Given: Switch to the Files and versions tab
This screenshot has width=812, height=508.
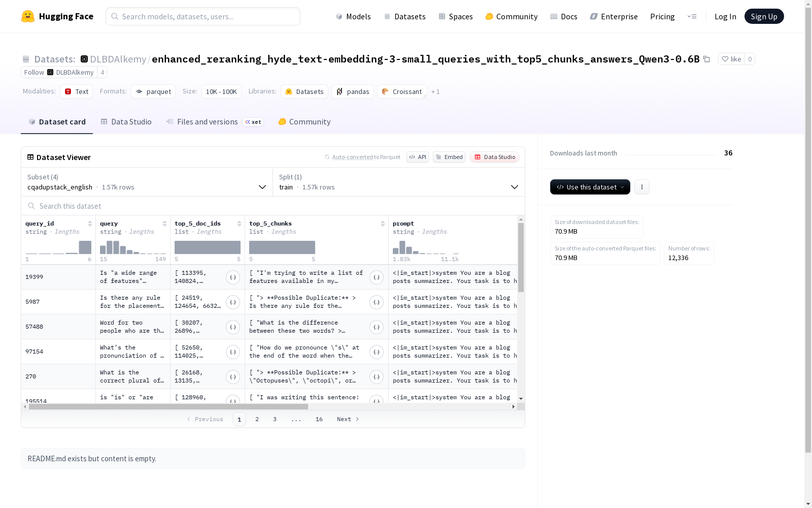Looking at the screenshot, I should click(x=215, y=122).
